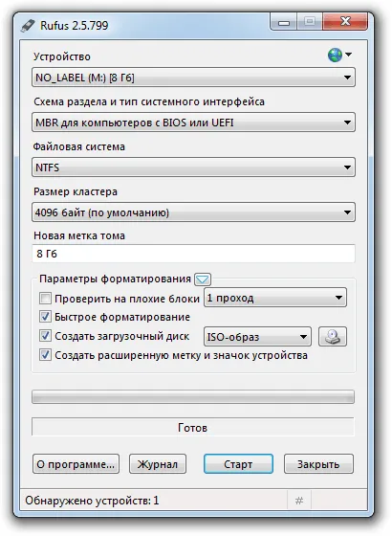This screenshot has height=536, width=392.
Task: Toggle extended label and device icon checkbox
Action: pos(45,355)
